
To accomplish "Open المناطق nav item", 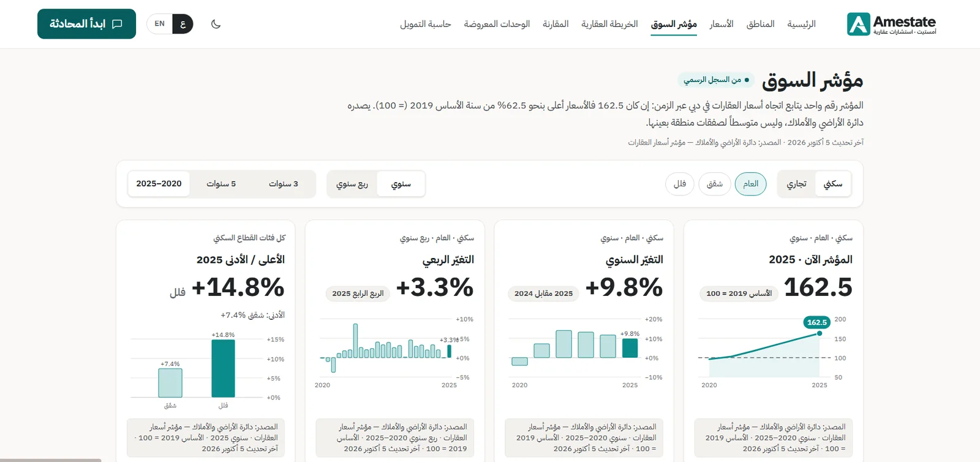I will (x=760, y=24).
